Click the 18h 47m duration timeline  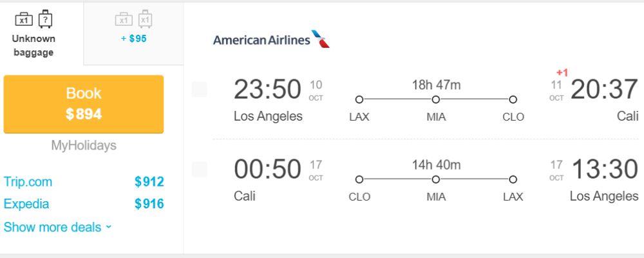(x=436, y=99)
